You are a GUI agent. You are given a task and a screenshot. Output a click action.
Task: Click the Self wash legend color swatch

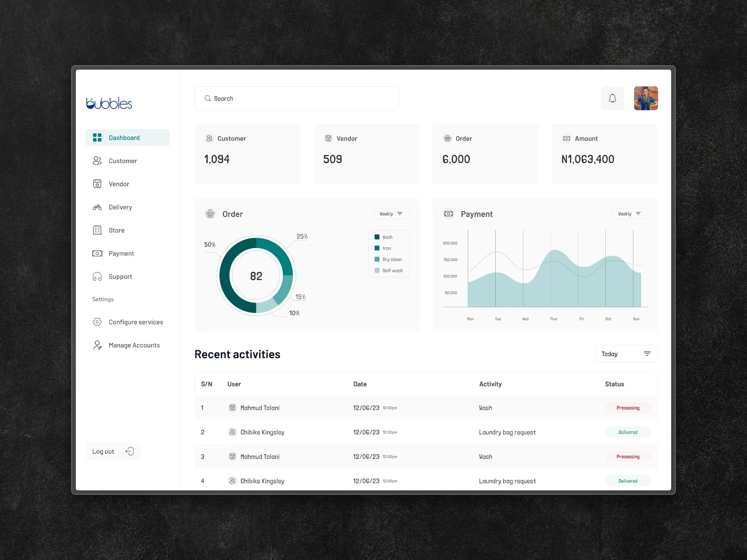coord(377,271)
